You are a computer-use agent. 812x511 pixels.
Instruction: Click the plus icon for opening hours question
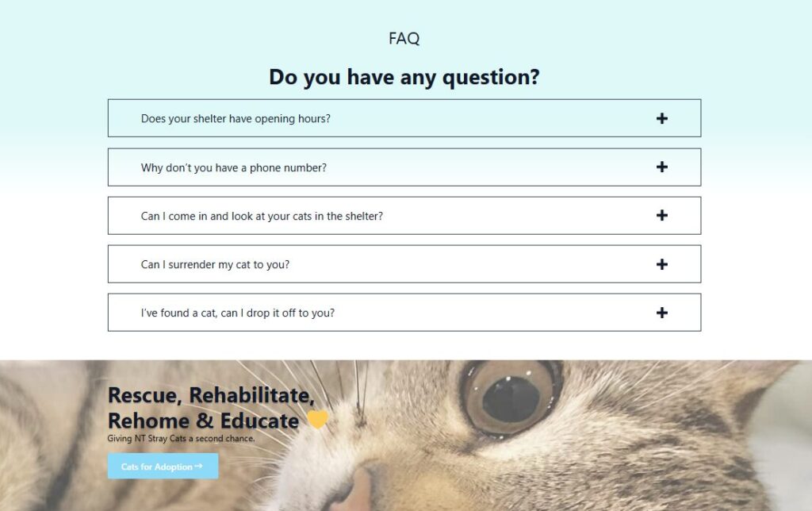[x=662, y=118]
